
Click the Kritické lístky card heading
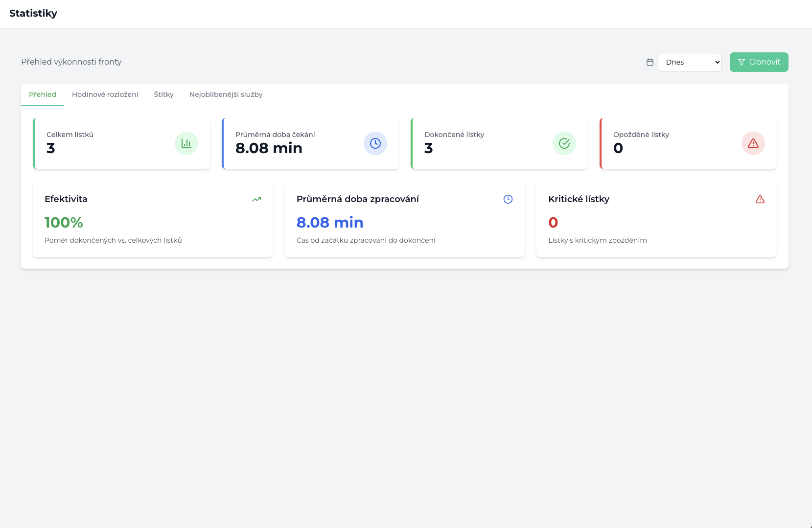[579, 199]
